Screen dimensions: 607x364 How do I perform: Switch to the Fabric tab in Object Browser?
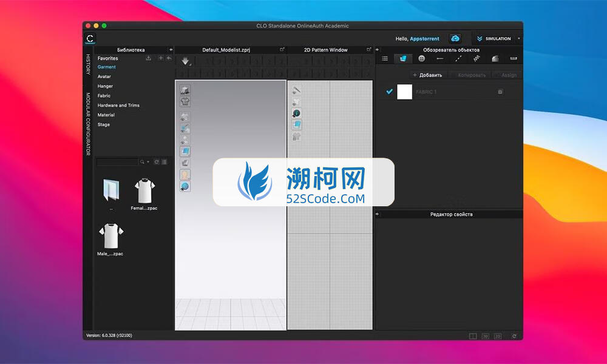(x=403, y=58)
